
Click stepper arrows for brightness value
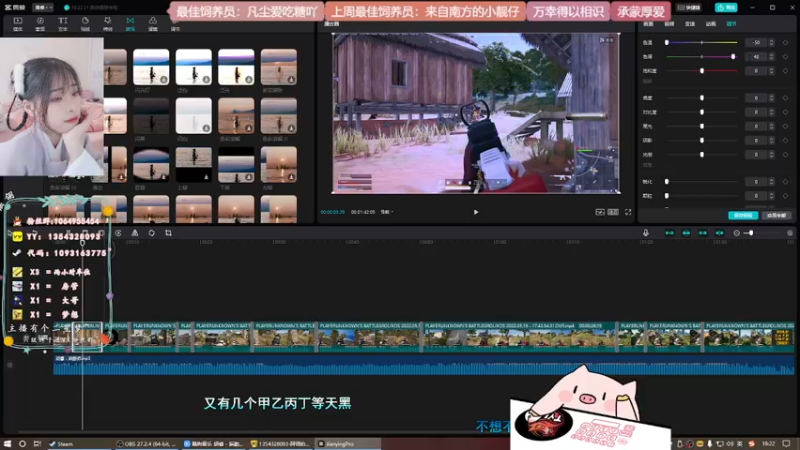pos(771,98)
